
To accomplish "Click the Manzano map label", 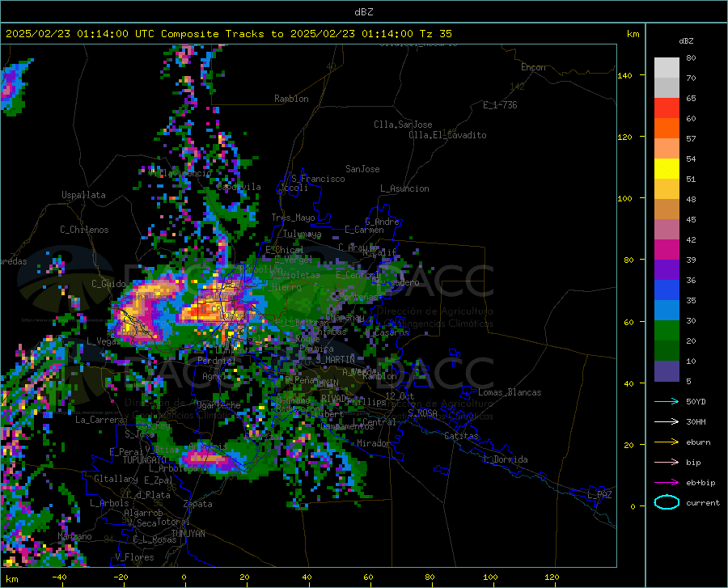I will coord(74,536).
